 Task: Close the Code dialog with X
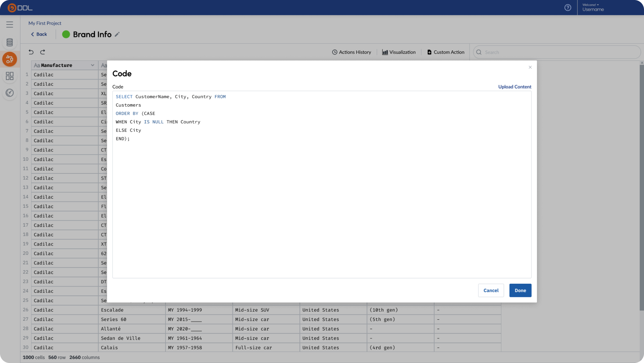coord(530,67)
